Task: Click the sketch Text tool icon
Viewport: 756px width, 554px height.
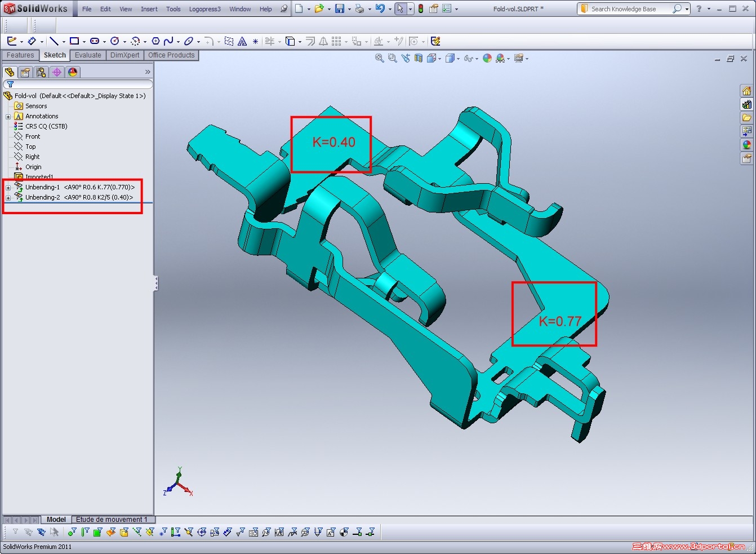Action: point(242,41)
